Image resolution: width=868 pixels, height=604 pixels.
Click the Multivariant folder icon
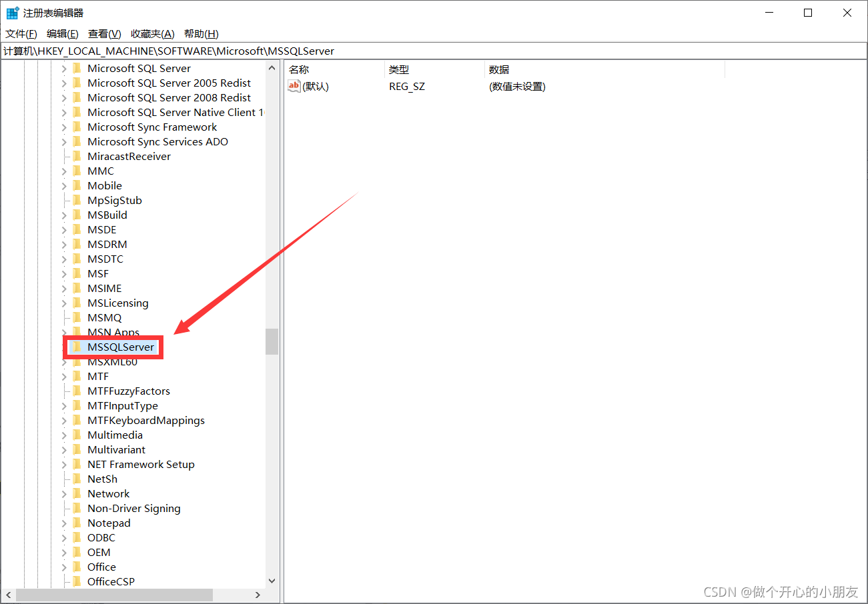(x=77, y=449)
